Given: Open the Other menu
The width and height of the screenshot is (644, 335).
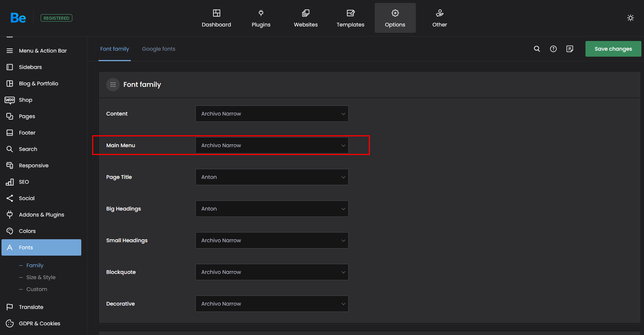Looking at the screenshot, I should click(x=440, y=18).
